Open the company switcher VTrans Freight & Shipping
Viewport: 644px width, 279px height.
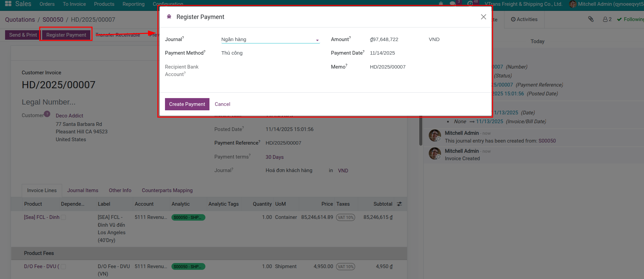pyautogui.click(x=523, y=4)
